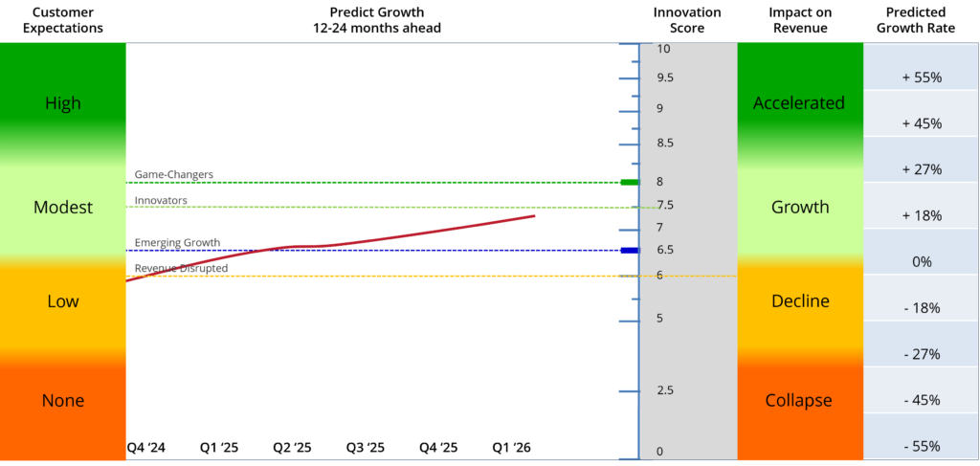Image resolution: width=980 pixels, height=466 pixels.
Task: Select the Modest level block
Action: coord(63,208)
